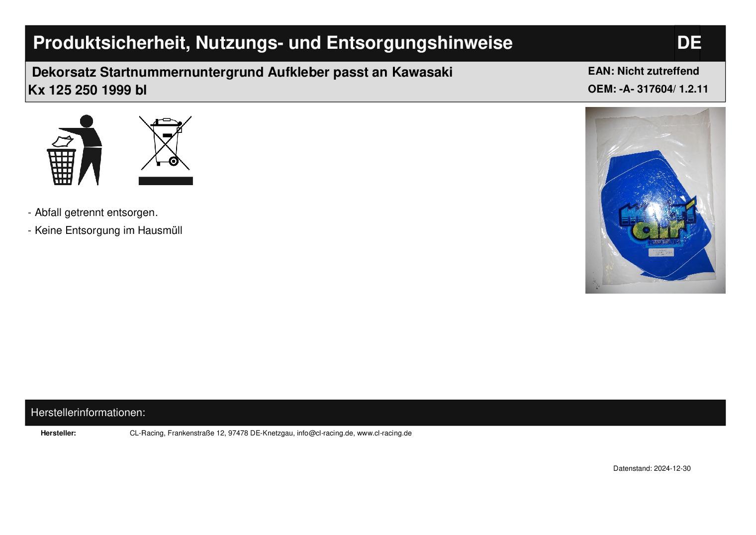Click the Herstellerinformationen section header

coord(88,413)
